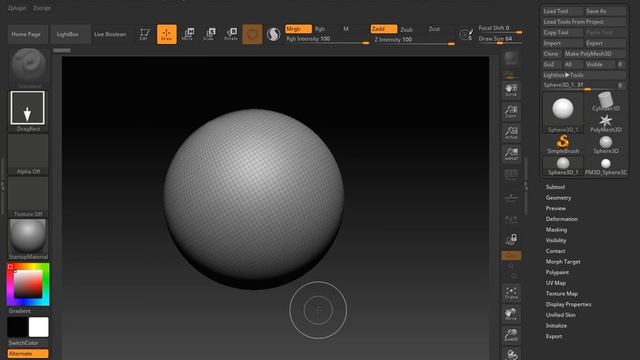The width and height of the screenshot is (640, 360).
Task: Select the PolyMesh3D star tool
Action: click(x=606, y=123)
